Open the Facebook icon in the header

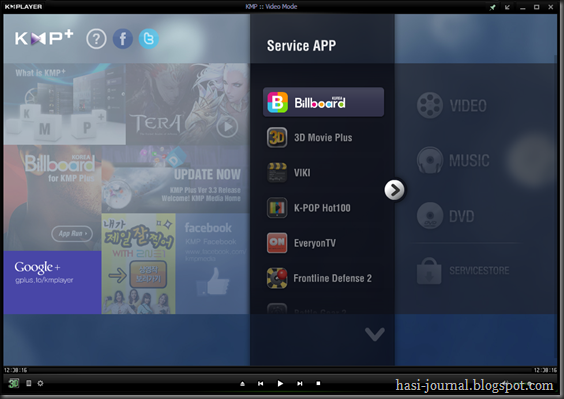pos(123,39)
